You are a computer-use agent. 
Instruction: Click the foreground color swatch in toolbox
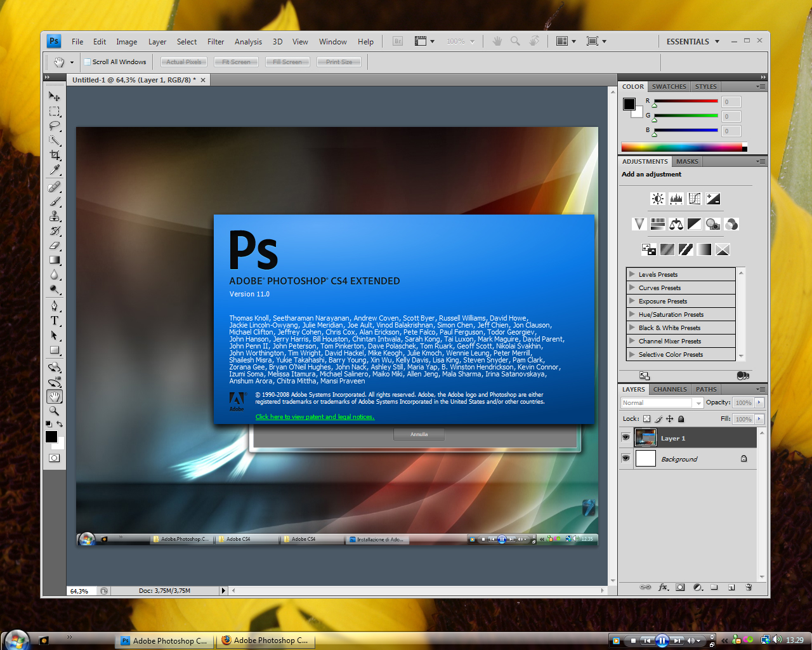click(51, 436)
